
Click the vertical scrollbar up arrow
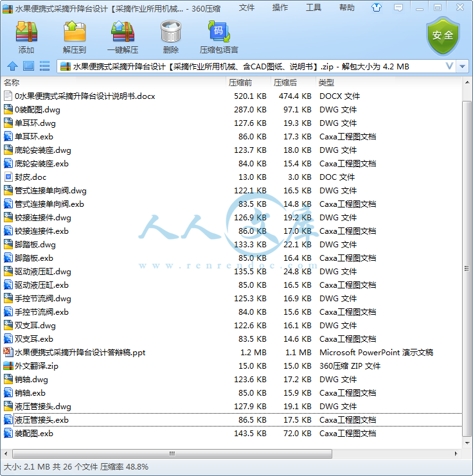[467, 83]
